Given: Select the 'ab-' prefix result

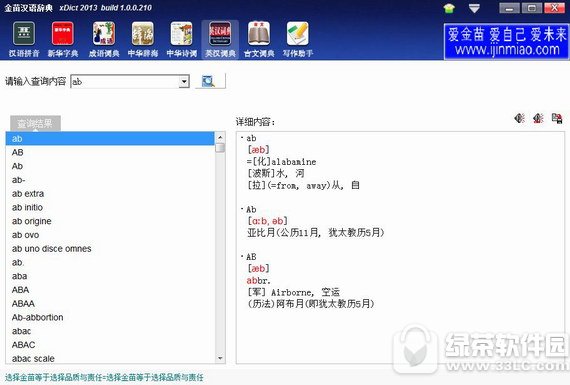Looking at the screenshot, I should click(110, 180).
